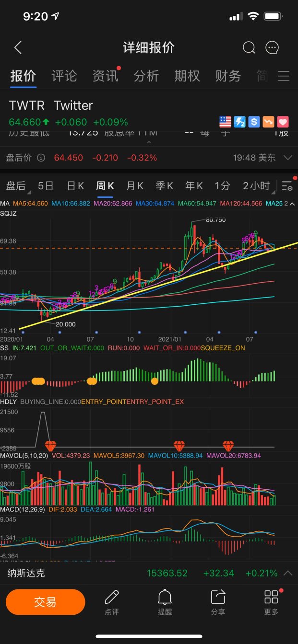Switch to the 分析 tab
The width and height of the screenshot is (298, 644).
[x=146, y=76]
